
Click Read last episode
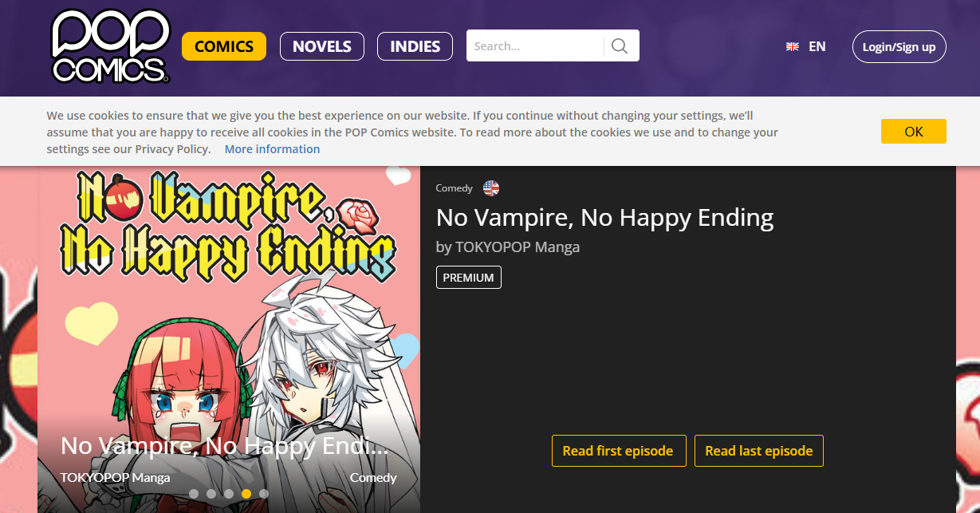click(759, 451)
